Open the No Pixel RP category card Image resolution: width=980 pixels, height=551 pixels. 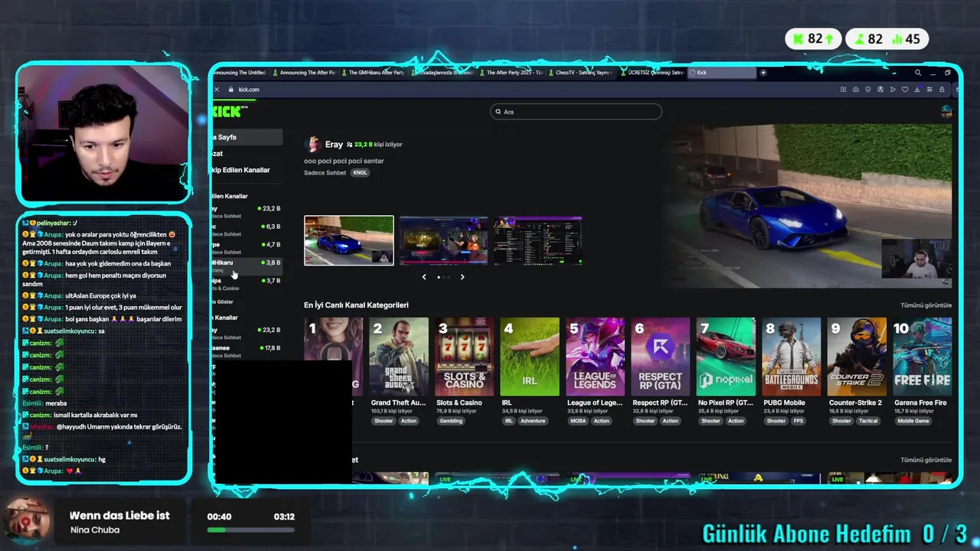pos(726,357)
